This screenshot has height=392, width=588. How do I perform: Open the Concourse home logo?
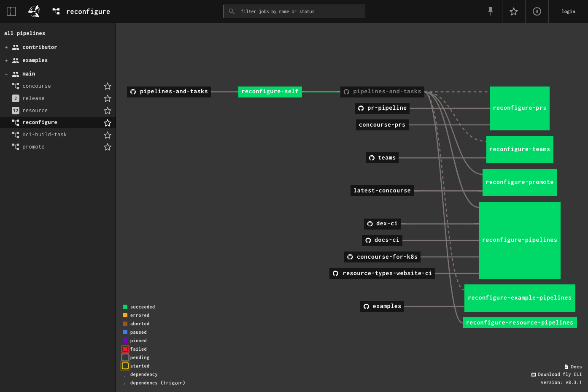pyautogui.click(x=34, y=11)
